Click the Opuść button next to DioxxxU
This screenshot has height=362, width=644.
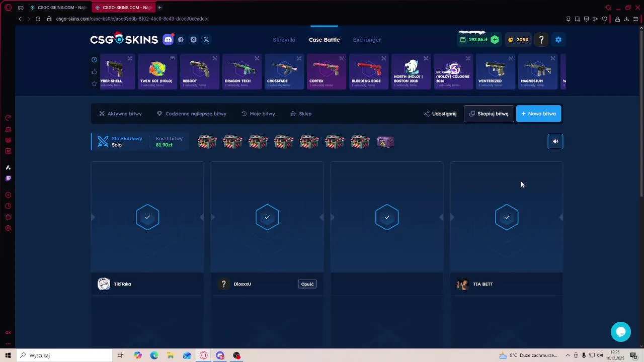(x=307, y=284)
